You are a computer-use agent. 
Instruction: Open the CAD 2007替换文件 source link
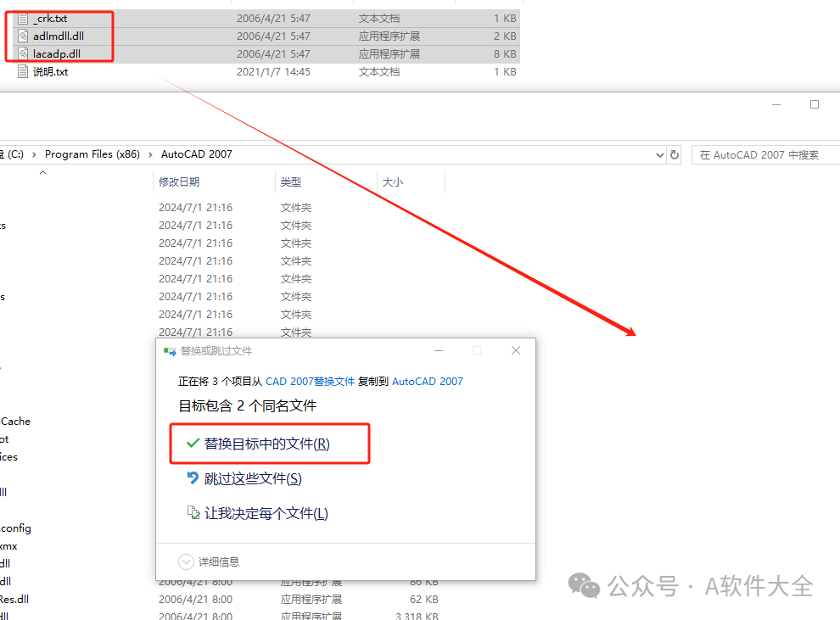[311, 381]
